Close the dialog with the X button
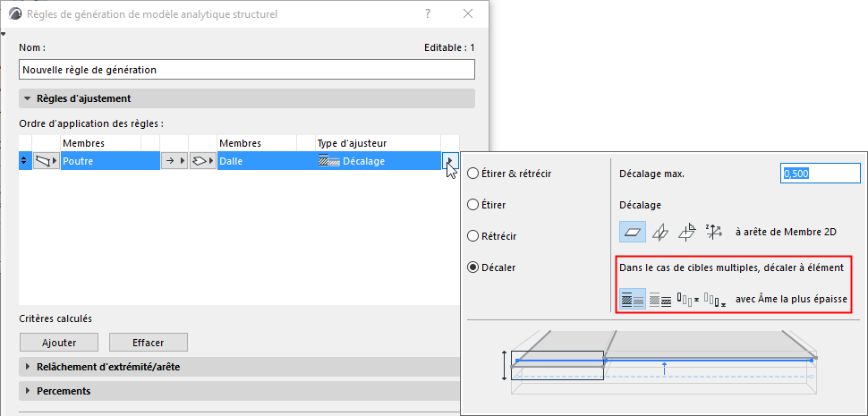Screen dimensions: 868x416 point(468,13)
